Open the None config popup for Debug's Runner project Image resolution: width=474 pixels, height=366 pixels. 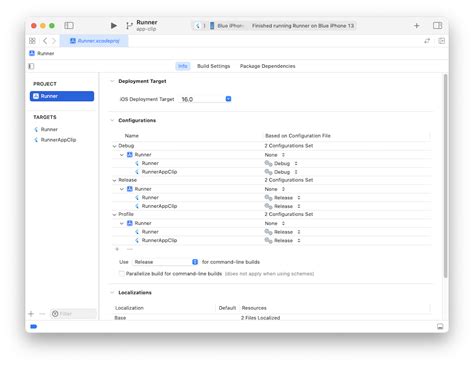[x=275, y=155]
